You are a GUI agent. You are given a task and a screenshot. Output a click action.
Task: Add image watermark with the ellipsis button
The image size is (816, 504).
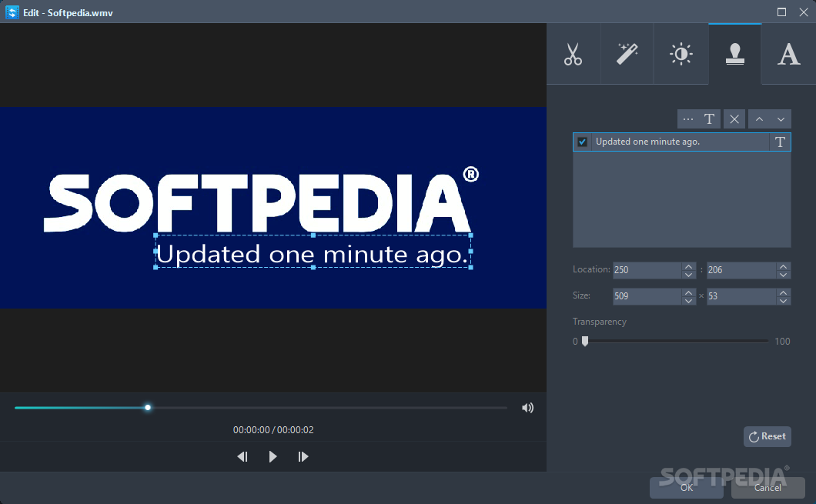687,119
